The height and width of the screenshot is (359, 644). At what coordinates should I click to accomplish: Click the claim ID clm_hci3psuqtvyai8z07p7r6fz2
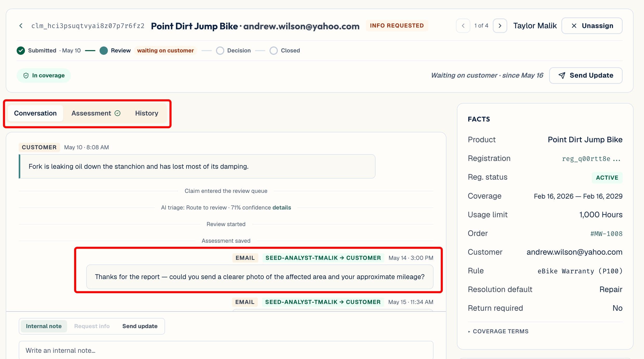pos(88,26)
